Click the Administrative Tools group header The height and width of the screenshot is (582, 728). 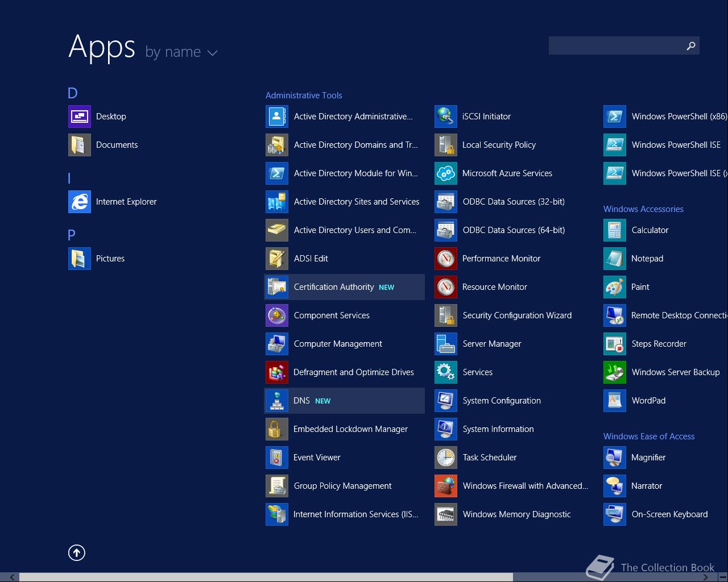pyautogui.click(x=304, y=95)
